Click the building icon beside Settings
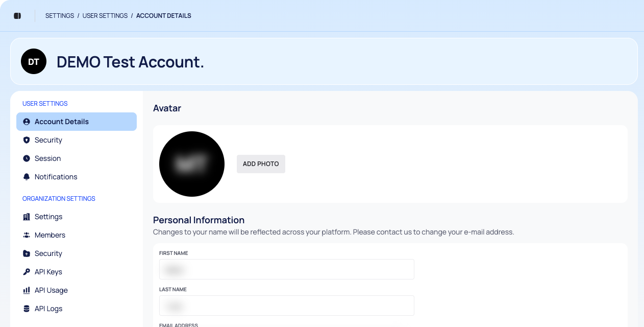 27,217
